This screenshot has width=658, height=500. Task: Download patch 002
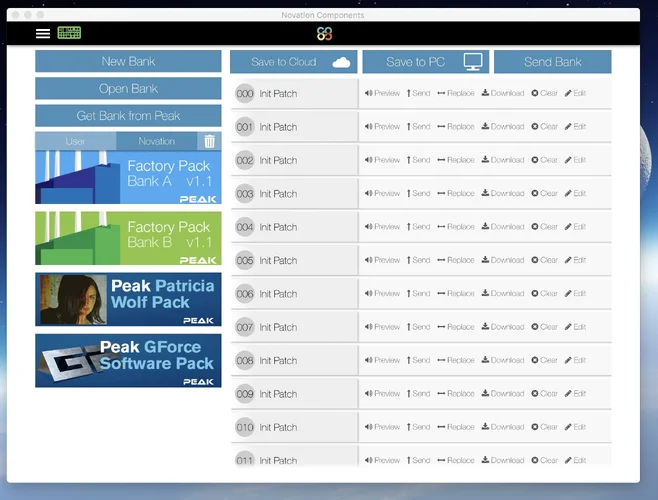pos(503,160)
